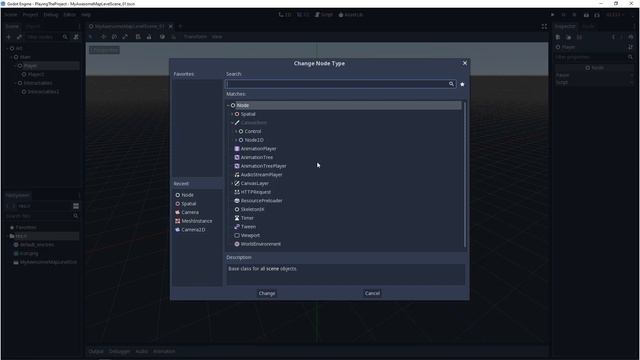Click the Timer hourglass icon

(237, 218)
